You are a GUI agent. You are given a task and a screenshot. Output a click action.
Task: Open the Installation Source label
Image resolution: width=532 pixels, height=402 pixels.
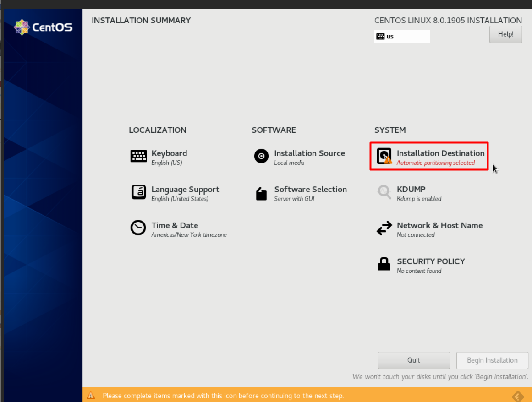[x=309, y=153]
